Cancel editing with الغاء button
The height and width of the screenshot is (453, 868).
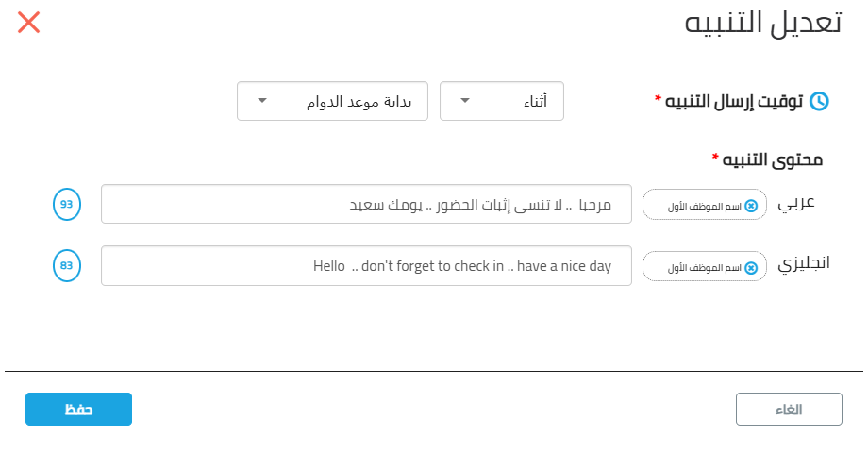789,410
